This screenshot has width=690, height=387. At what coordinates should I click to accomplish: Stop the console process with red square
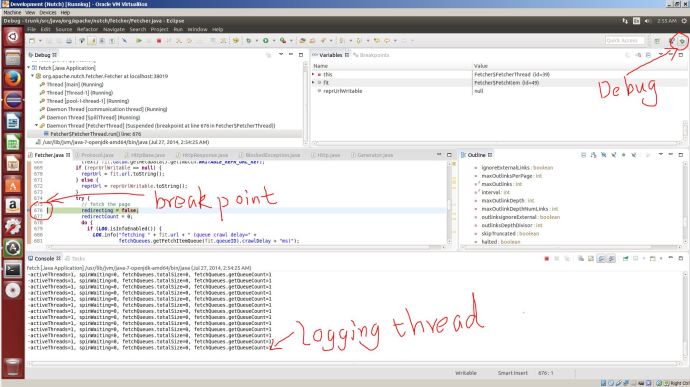click(x=547, y=258)
